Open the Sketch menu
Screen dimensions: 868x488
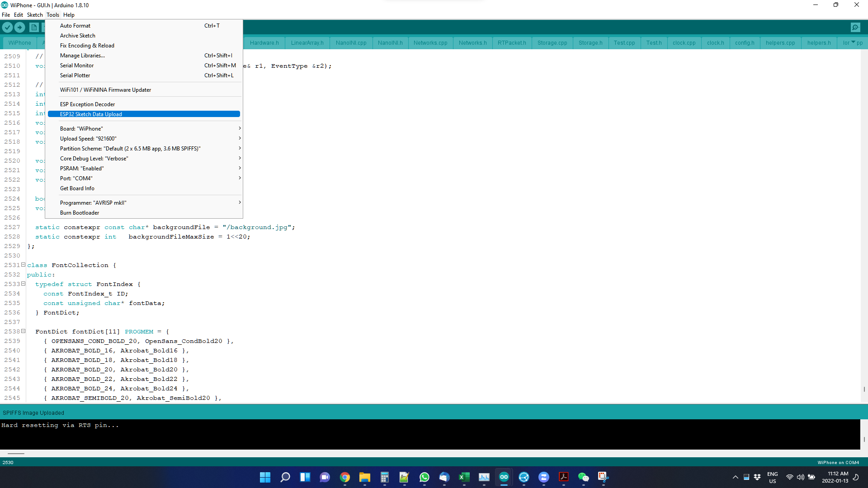click(x=35, y=15)
